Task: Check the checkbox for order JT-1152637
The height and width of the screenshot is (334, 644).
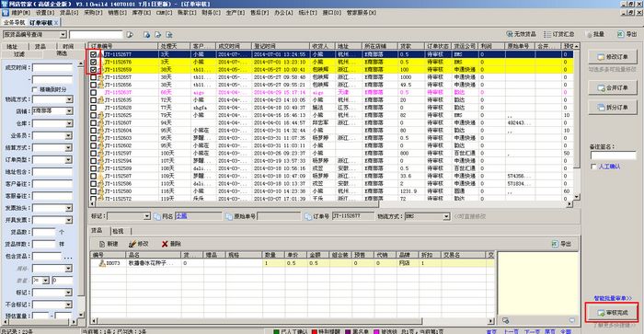Action: (x=94, y=92)
